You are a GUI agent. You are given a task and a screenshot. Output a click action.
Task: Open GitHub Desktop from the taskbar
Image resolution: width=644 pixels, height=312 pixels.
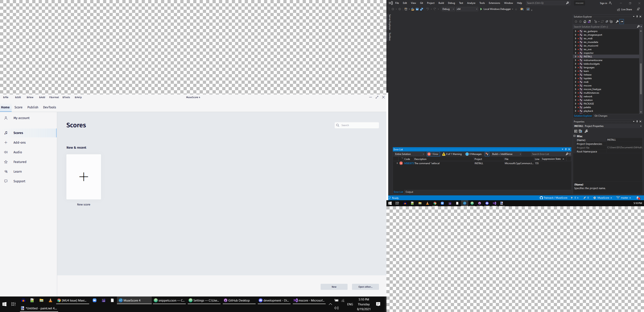point(239,300)
